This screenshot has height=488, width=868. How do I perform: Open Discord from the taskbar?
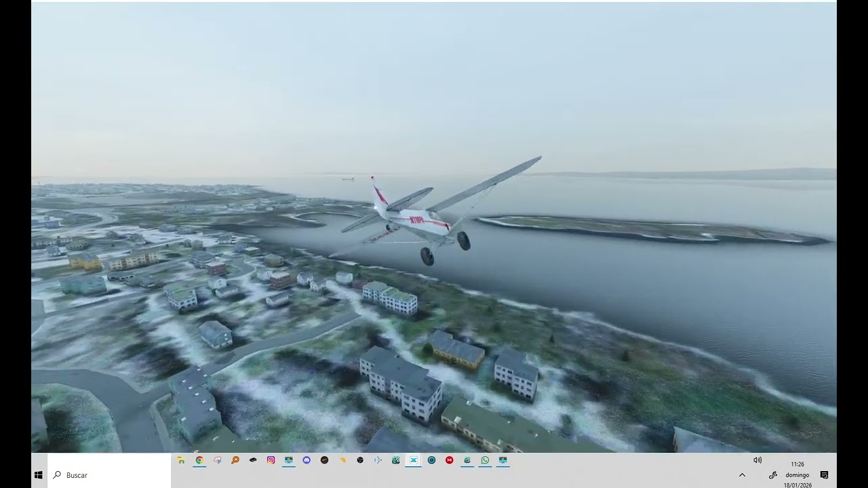pyautogui.click(x=307, y=460)
